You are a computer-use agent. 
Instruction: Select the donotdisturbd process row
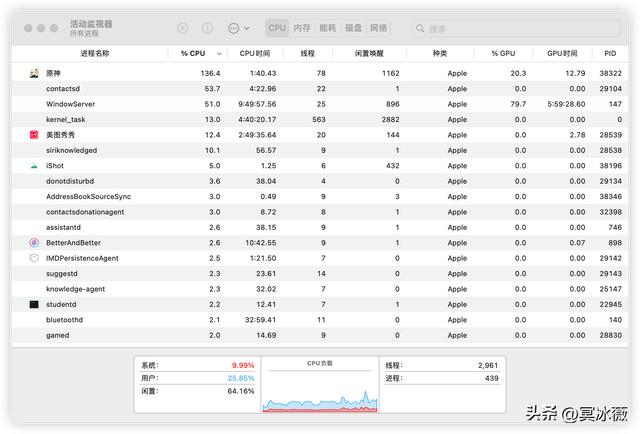point(320,181)
